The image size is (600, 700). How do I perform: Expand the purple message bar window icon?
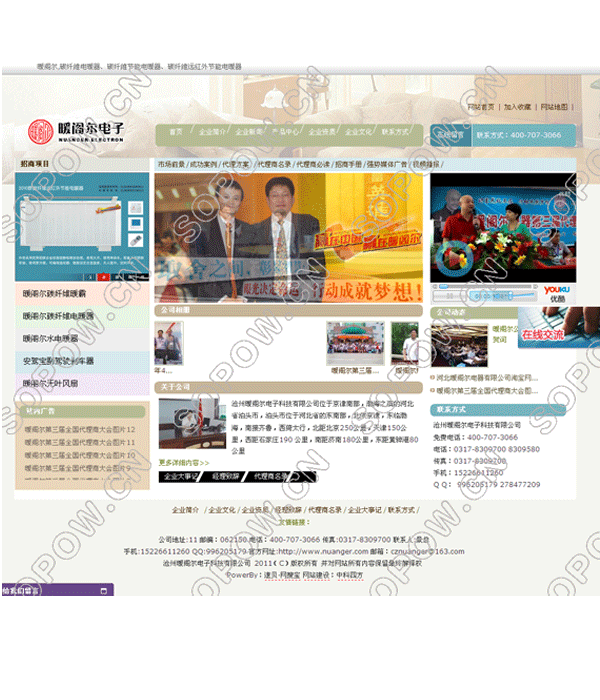104,591
